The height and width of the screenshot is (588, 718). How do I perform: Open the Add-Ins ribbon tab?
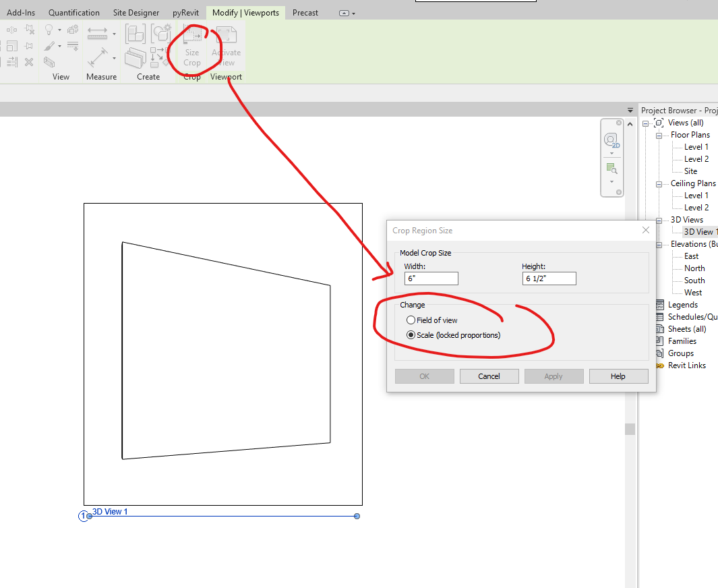pyautogui.click(x=21, y=13)
